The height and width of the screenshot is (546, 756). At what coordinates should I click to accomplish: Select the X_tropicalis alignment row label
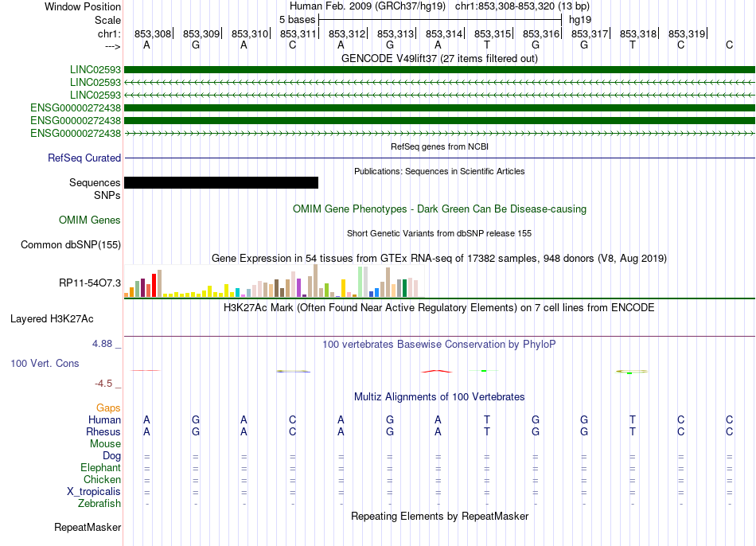click(94, 492)
